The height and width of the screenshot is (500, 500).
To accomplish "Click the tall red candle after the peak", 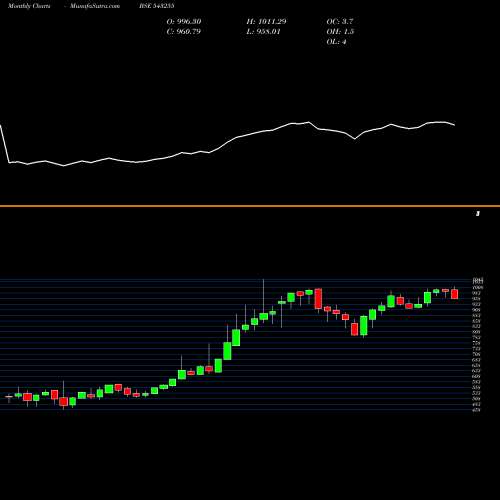I will (x=318, y=299).
